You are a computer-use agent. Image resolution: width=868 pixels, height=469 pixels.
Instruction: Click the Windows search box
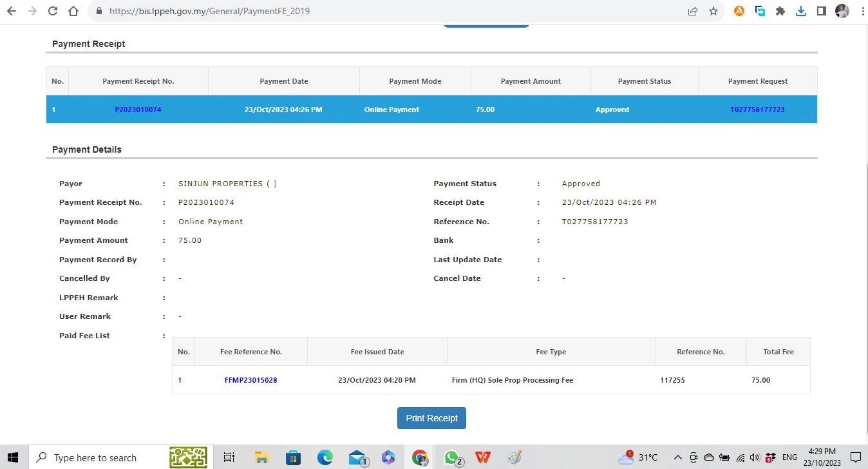click(95, 457)
